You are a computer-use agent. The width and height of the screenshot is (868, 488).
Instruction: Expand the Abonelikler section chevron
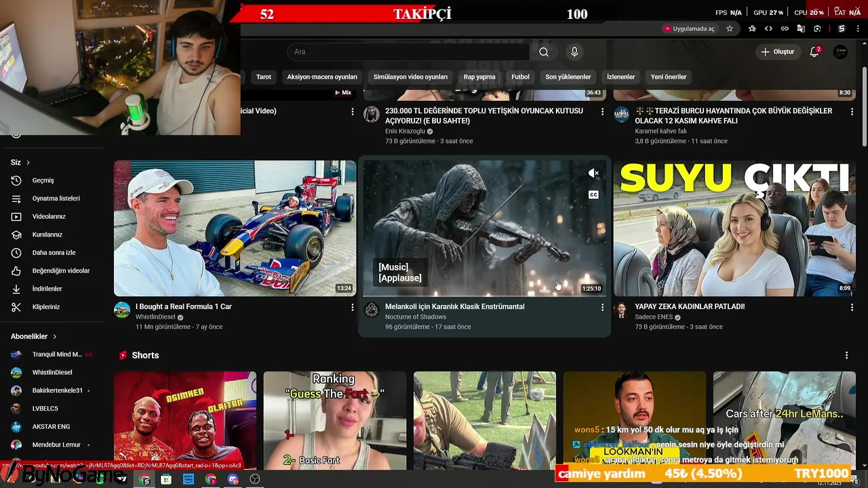[55, 336]
